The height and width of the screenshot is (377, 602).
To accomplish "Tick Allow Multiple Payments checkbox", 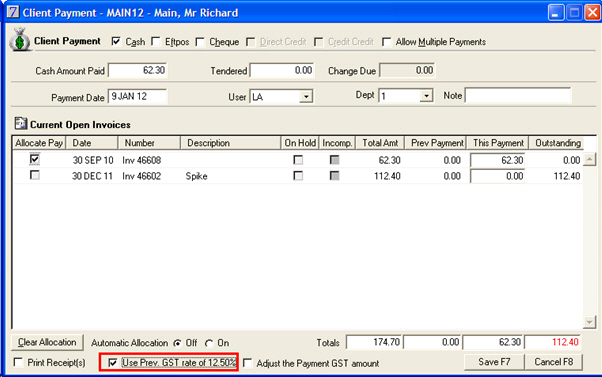I will click(386, 41).
